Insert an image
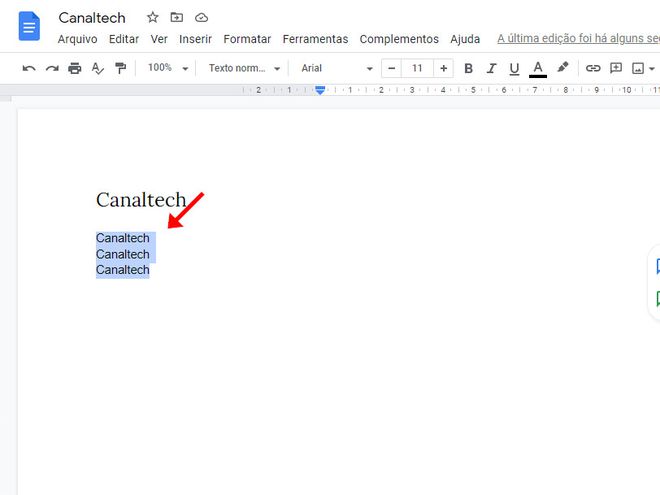Image resolution: width=660 pixels, height=495 pixels. (638, 68)
